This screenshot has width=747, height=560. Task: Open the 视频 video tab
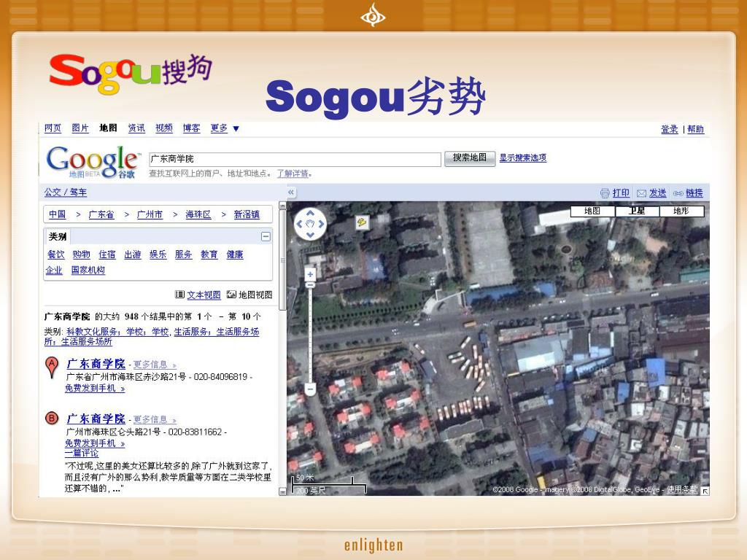164,128
